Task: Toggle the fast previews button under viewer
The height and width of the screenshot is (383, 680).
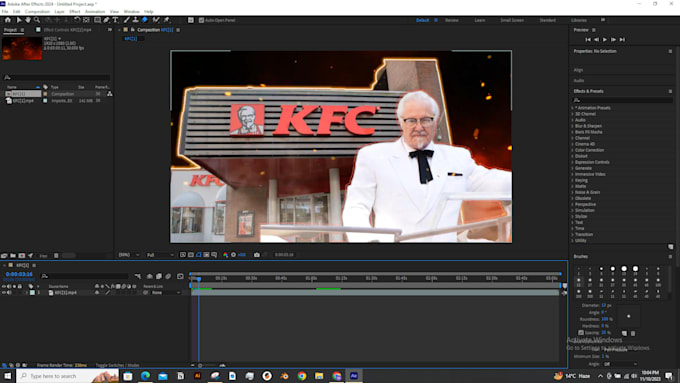Action: [x=183, y=255]
